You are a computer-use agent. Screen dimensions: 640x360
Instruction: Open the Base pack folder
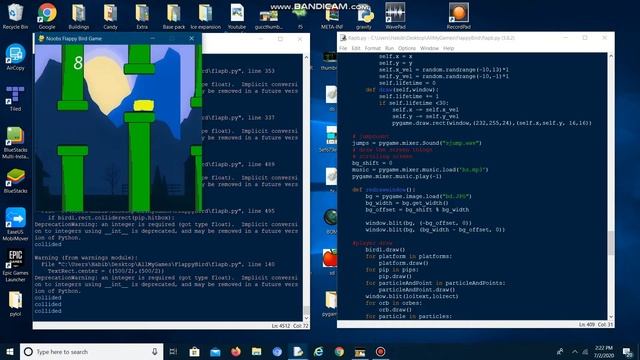click(x=174, y=16)
